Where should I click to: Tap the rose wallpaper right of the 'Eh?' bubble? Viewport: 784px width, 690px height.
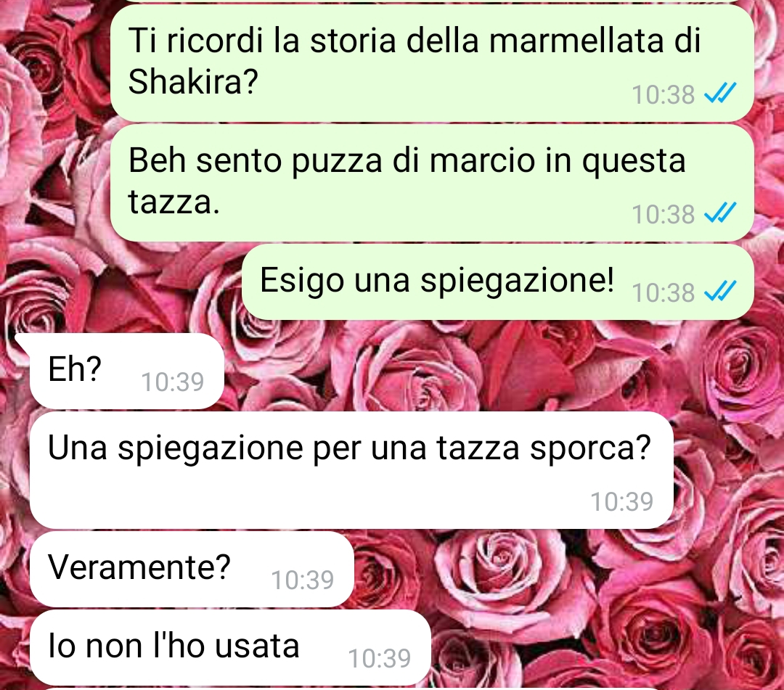pos(500,371)
